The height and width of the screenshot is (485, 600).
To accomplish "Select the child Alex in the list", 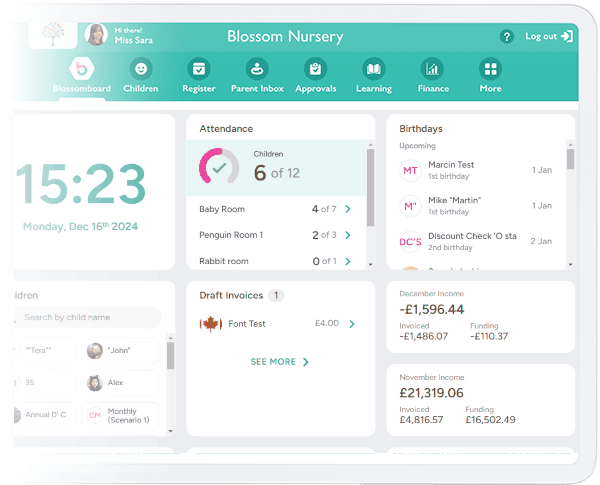I will click(118, 383).
